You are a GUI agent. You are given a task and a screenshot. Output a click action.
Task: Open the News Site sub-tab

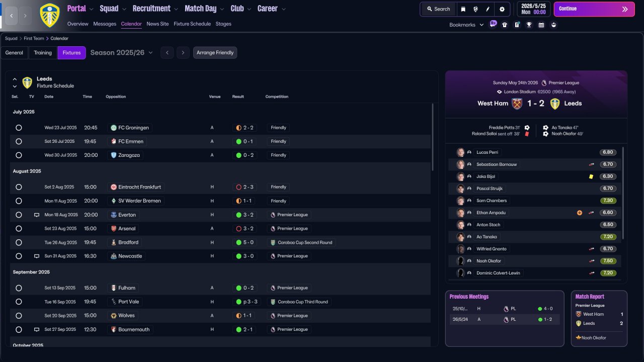[157, 24]
